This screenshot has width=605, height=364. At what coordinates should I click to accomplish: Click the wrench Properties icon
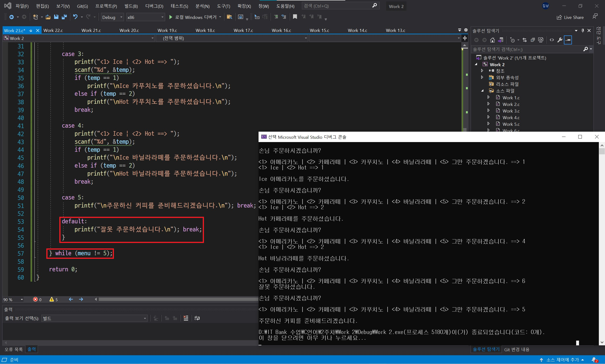(560, 40)
